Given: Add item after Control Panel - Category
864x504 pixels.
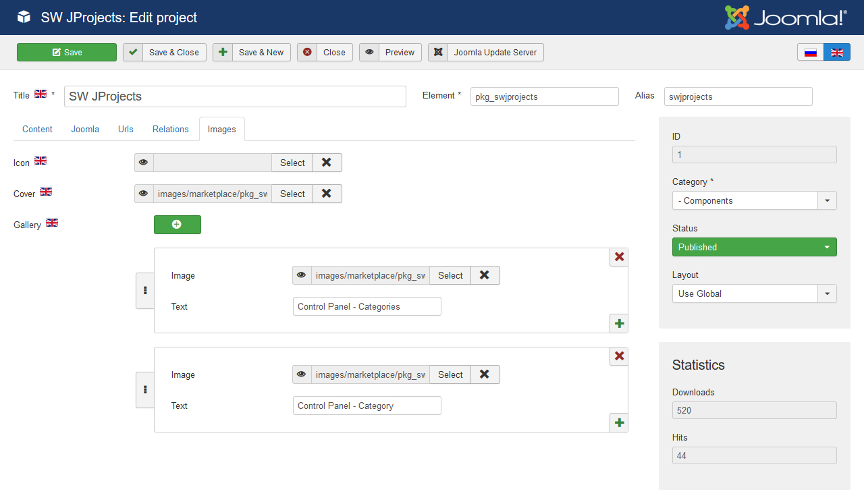Looking at the screenshot, I should [x=619, y=423].
